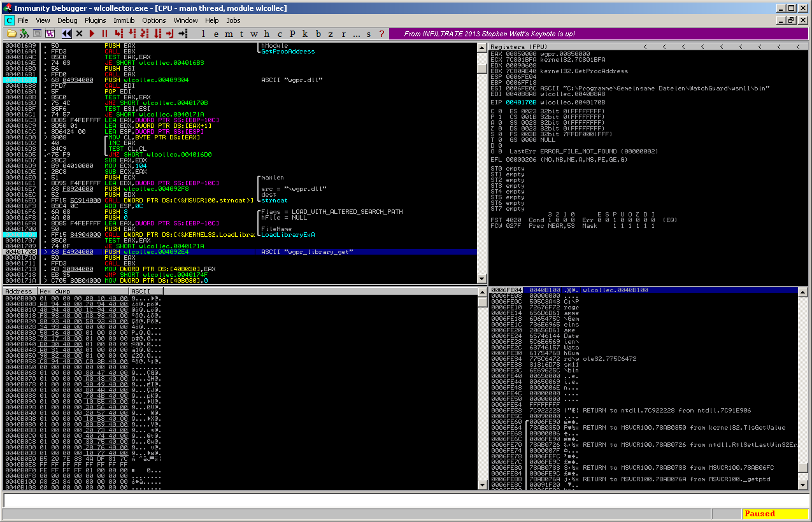This screenshot has height=522, width=812.
Task: Click the Attach to process toolbar icon
Action: click(x=24, y=33)
